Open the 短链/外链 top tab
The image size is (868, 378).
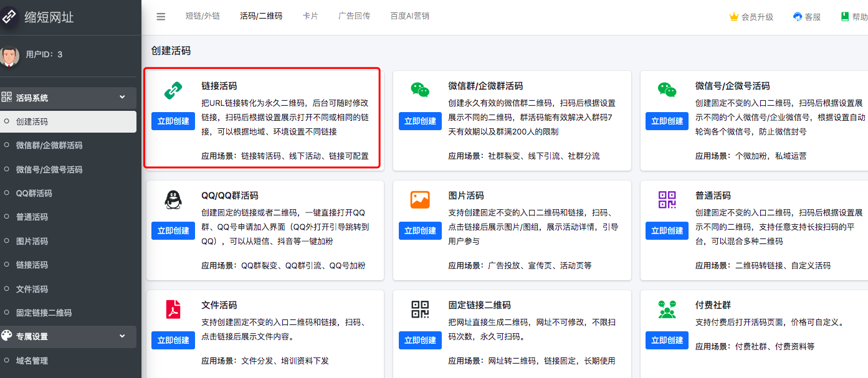point(203,16)
